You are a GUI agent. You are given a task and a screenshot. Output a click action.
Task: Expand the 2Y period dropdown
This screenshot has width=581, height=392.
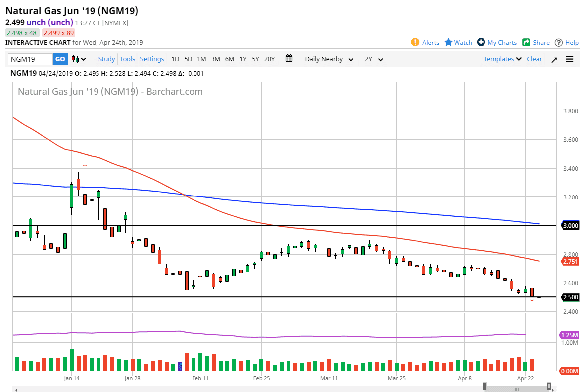374,59
